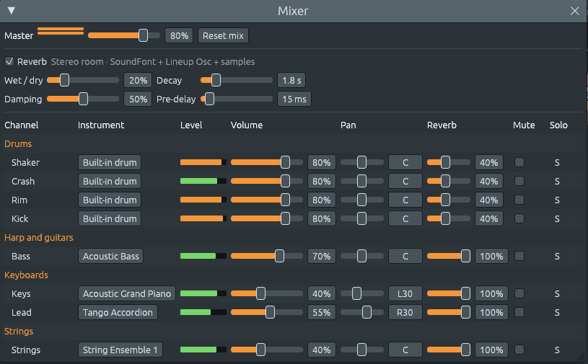Screen dimensions: 588x364
Task: Mute the Shaker channel
Action: [x=519, y=162]
